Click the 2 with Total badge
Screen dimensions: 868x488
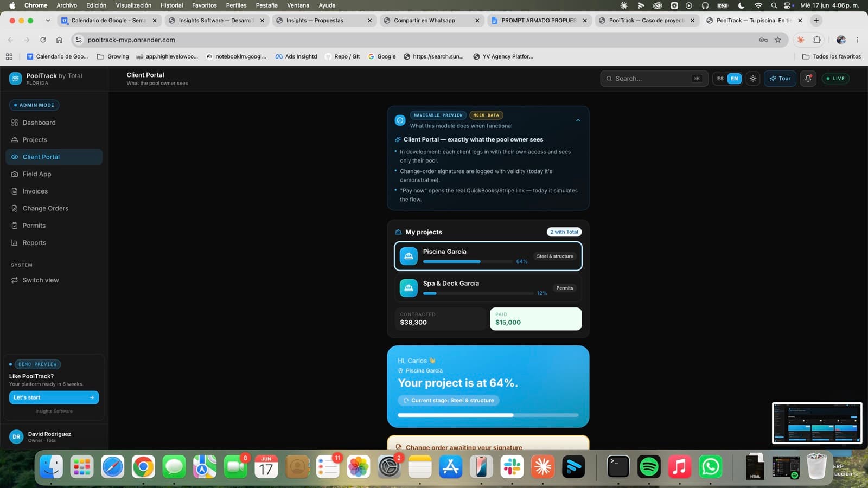coord(564,232)
